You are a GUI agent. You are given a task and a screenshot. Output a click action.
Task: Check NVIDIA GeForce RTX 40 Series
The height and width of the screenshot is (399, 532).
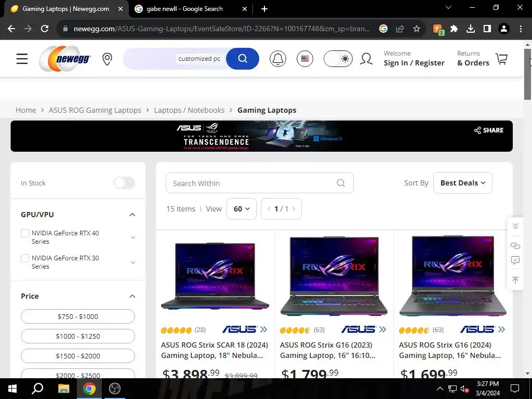pos(25,233)
